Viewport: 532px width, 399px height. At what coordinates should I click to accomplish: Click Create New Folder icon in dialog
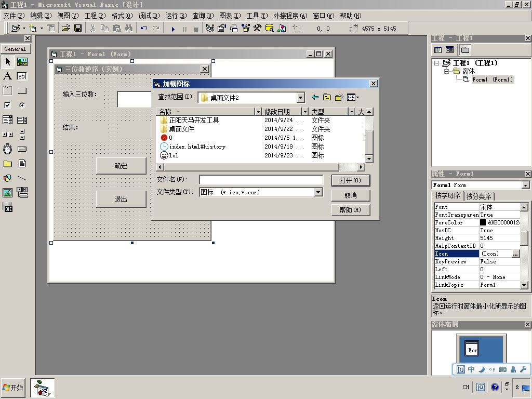339,97
